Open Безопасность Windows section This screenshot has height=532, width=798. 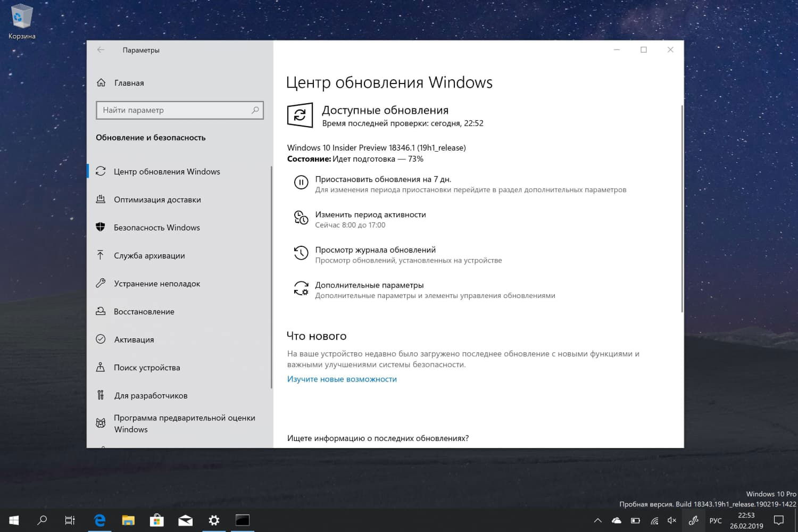(x=157, y=227)
